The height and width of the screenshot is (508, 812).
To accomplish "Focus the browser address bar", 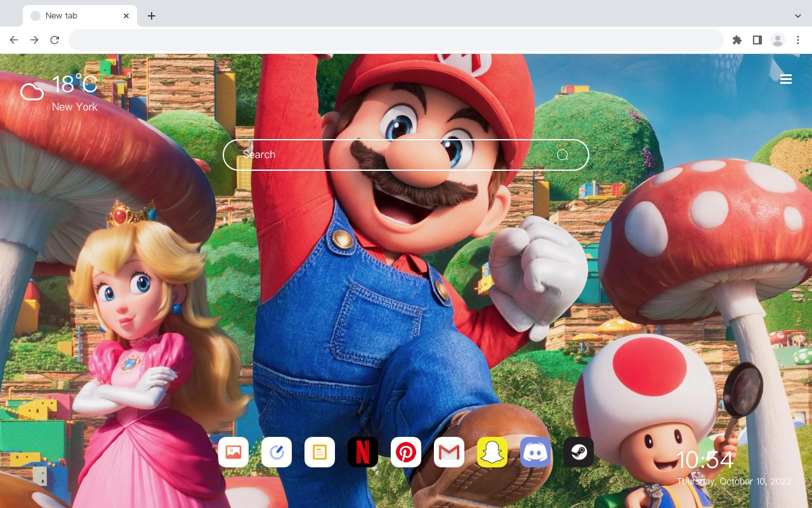I will click(396, 40).
